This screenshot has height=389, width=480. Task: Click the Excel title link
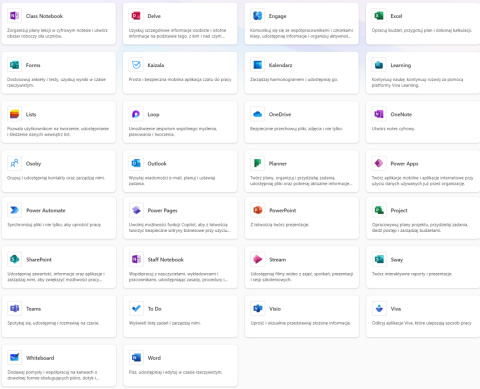click(396, 16)
